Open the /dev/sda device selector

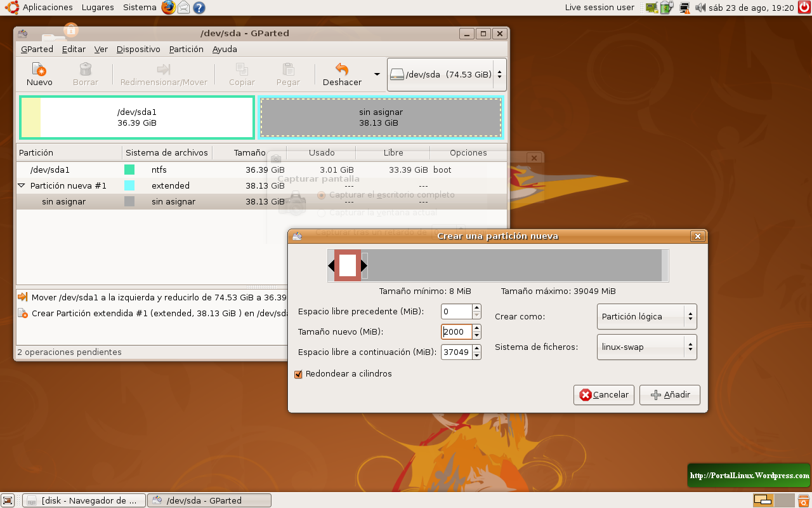point(447,74)
